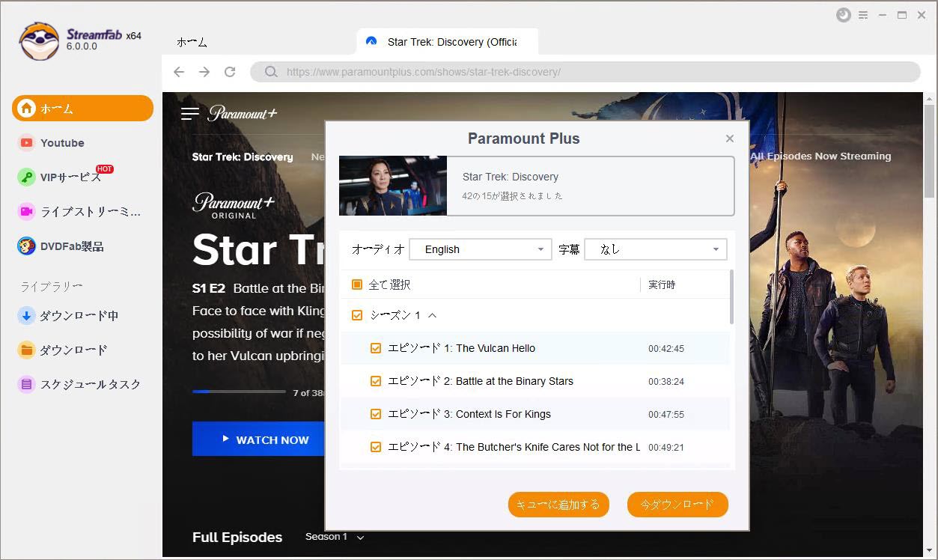Screen dimensions: 938x560
Task: Click the episode watch progress bar
Action: tap(239, 392)
